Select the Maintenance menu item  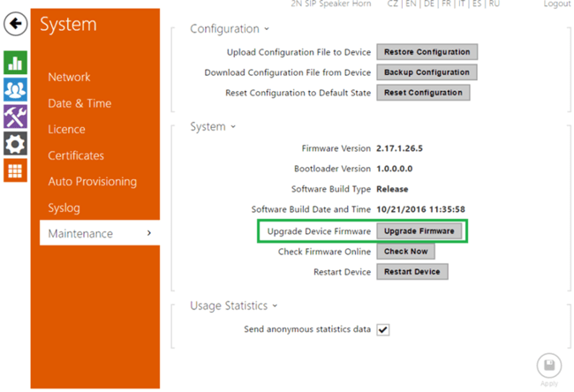[100, 233]
